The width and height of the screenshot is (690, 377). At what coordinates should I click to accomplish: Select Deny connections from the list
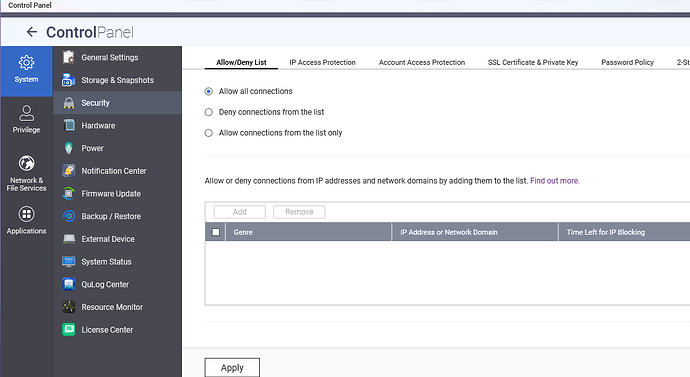(x=209, y=112)
